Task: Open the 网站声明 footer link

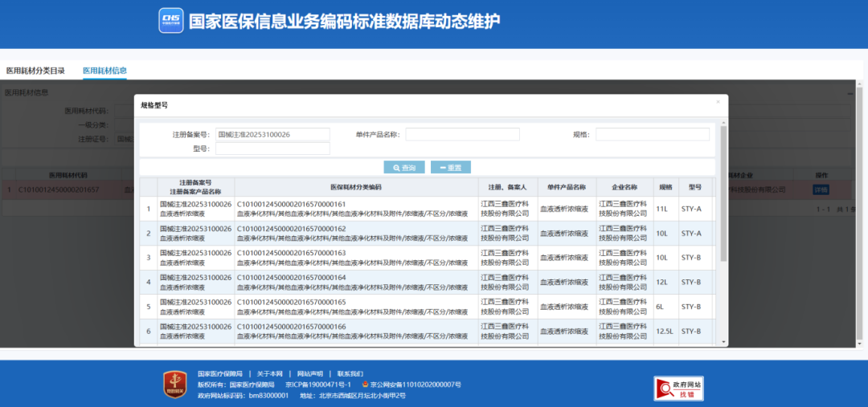Action: pyautogui.click(x=309, y=374)
